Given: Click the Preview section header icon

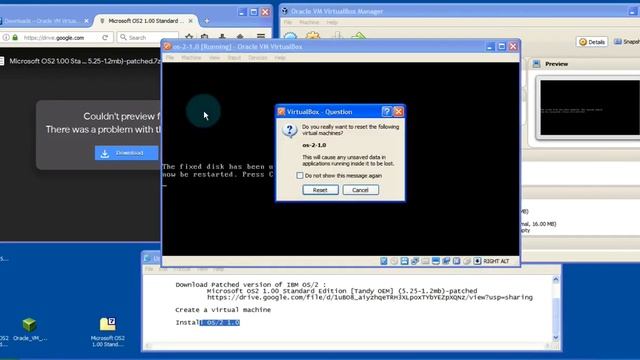Looking at the screenshot, I should pos(536,64).
